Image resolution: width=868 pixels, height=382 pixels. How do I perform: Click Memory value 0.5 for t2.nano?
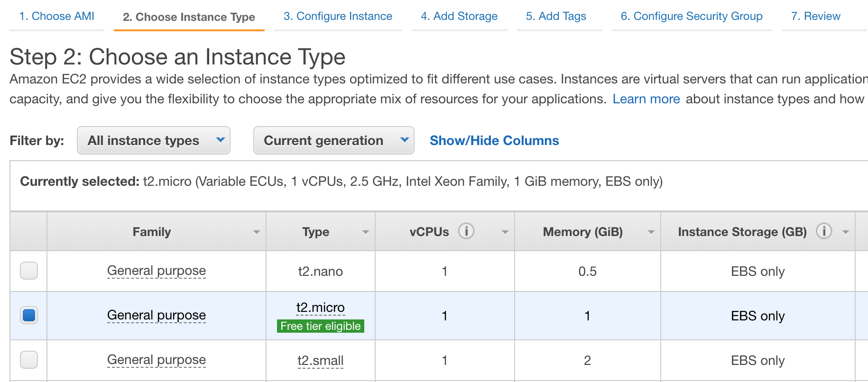(587, 272)
